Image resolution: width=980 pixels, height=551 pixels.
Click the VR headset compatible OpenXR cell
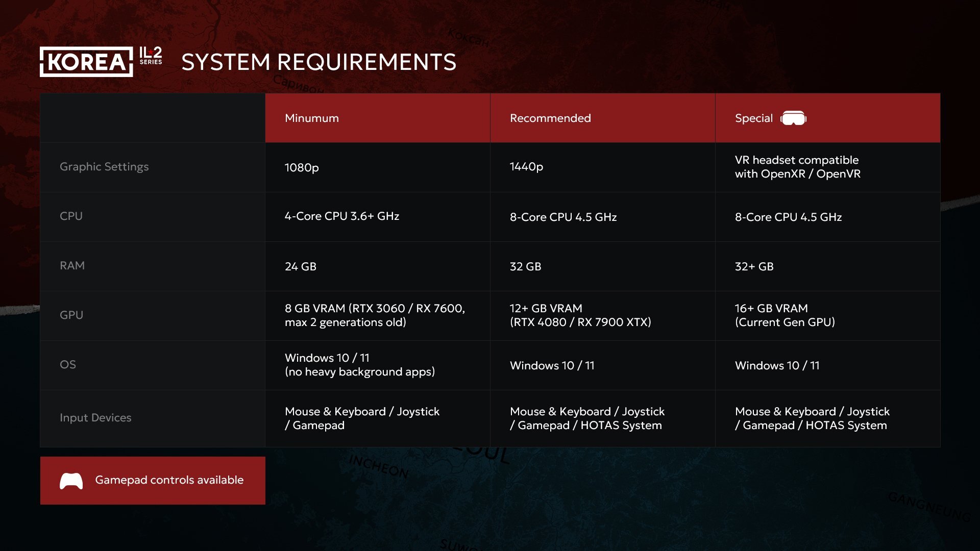pyautogui.click(x=797, y=167)
